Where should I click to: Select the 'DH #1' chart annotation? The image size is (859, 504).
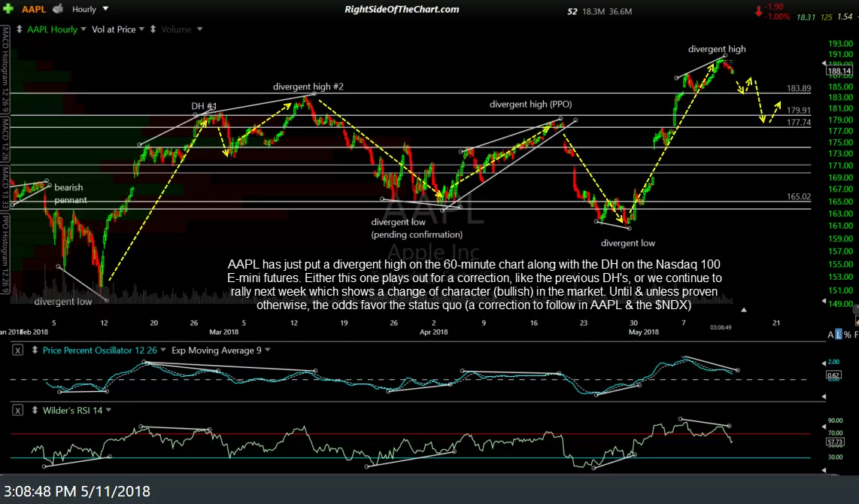[x=204, y=106]
